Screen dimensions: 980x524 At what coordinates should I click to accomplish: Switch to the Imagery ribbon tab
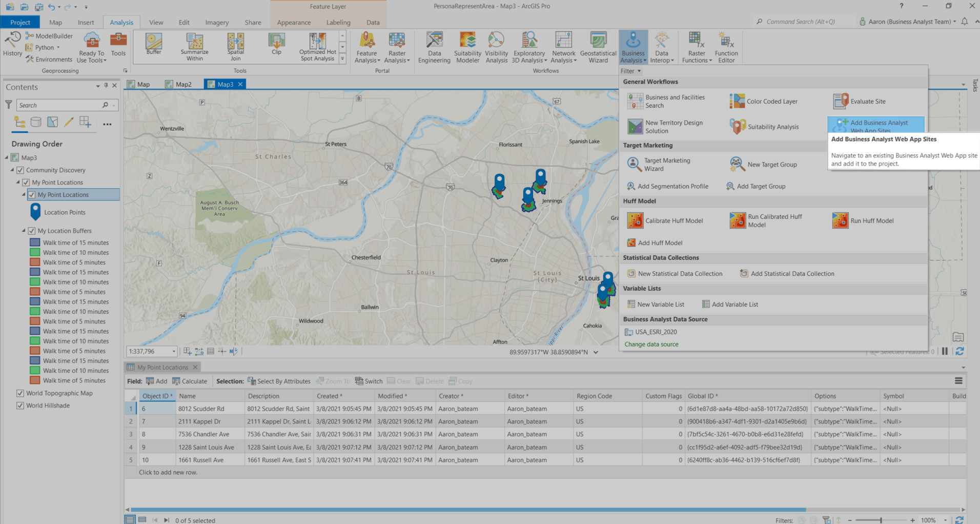click(x=216, y=22)
